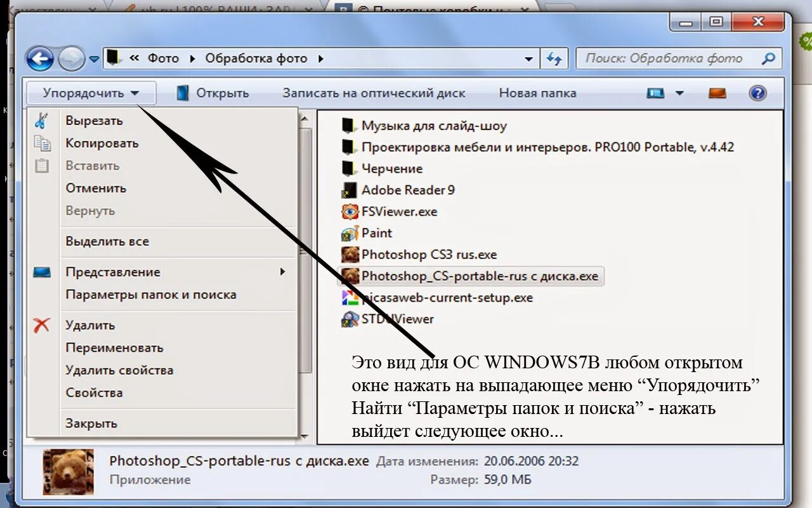
Task: Select the Музыка для слайд-шоу folder
Action: [x=424, y=126]
